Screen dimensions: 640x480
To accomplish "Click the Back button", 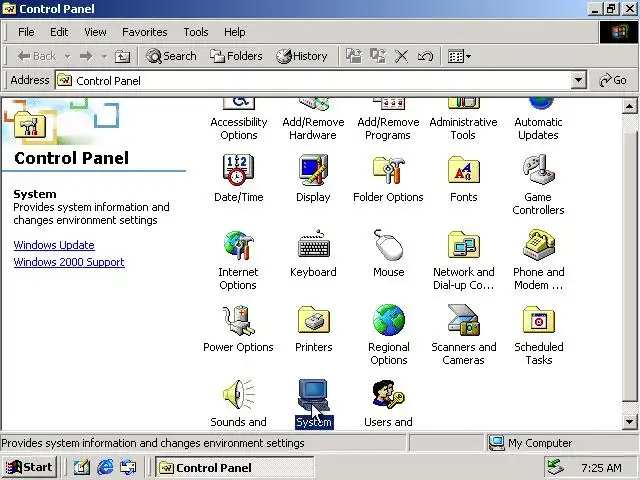I will [x=36, y=56].
